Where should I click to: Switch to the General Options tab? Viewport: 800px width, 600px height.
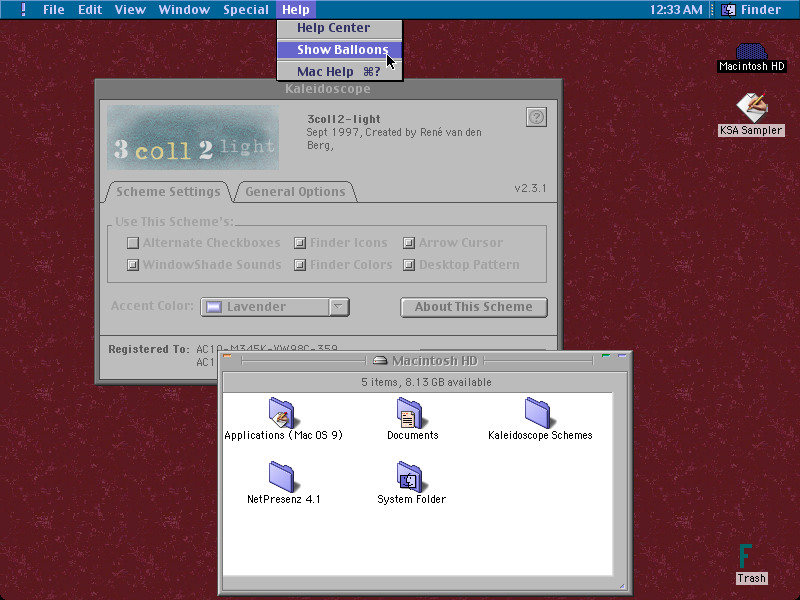click(295, 192)
